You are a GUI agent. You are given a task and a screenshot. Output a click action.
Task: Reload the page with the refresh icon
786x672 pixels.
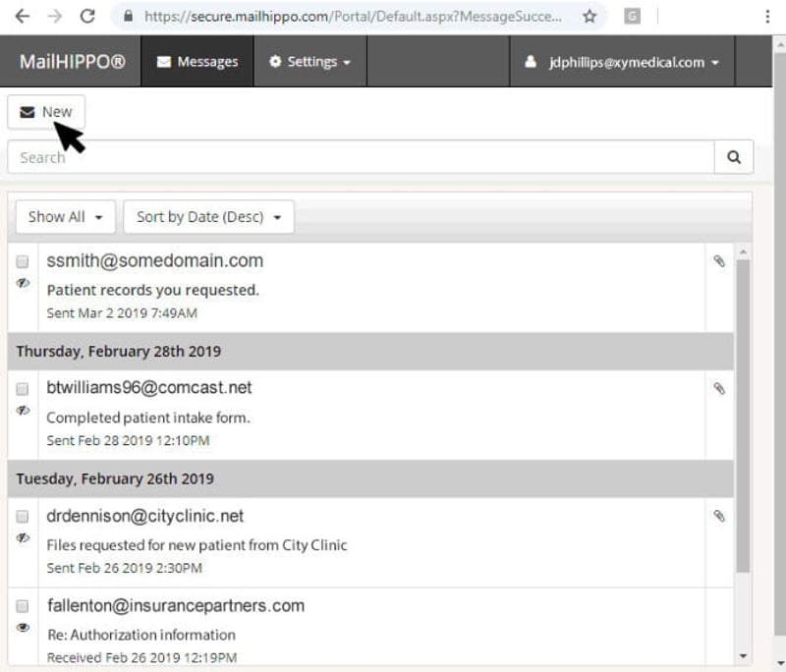tap(87, 16)
